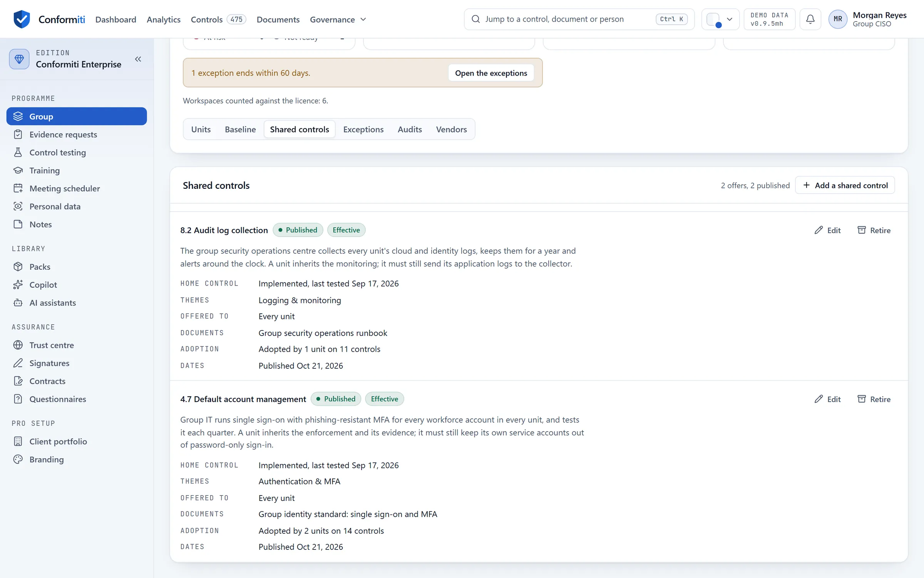Screen dimensions: 924x578
Task: Retire the 4.7 Default account management control
Action: [x=874, y=399]
